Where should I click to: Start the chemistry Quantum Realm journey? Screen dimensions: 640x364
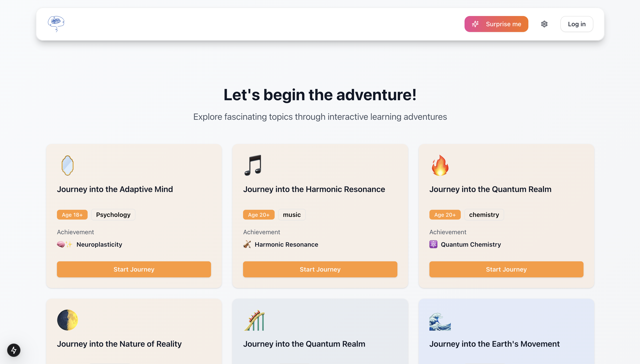[x=506, y=269]
